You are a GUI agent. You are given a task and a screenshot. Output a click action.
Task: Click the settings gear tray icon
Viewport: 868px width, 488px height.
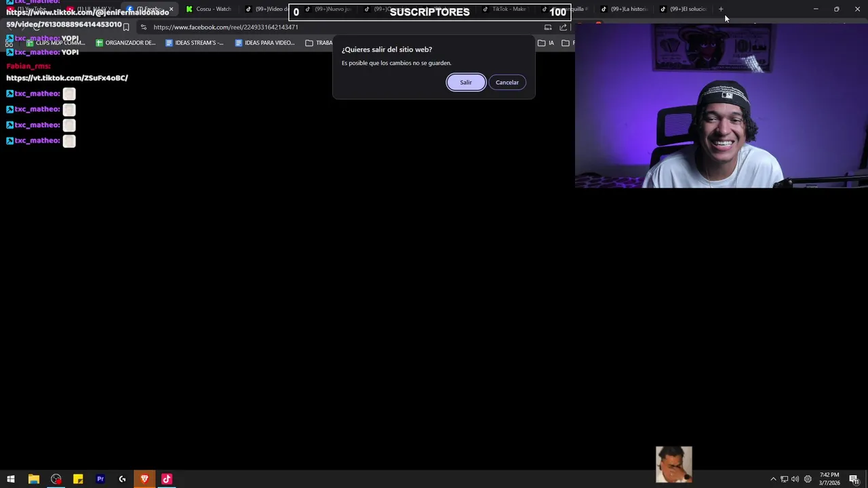pyautogui.click(x=808, y=479)
